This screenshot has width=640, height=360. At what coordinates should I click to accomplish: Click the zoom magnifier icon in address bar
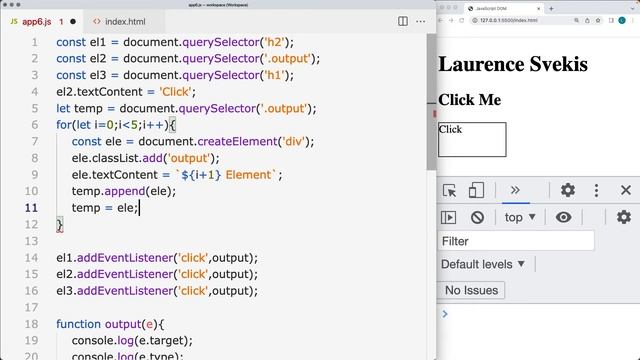[576, 20]
